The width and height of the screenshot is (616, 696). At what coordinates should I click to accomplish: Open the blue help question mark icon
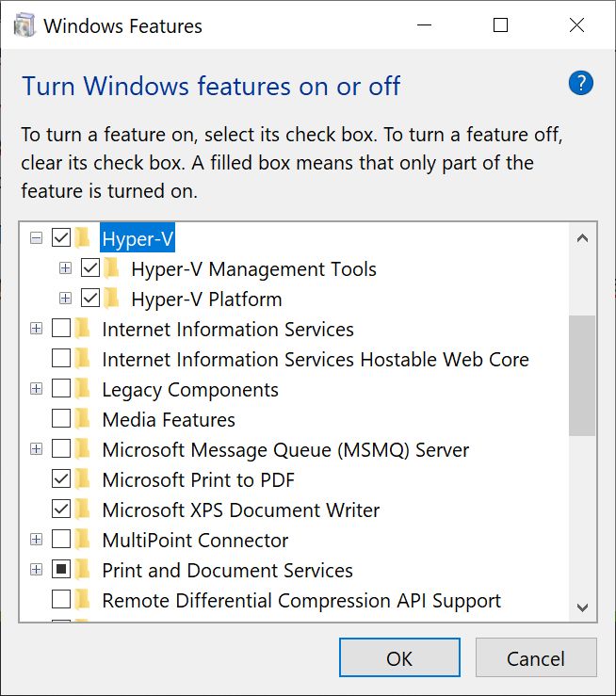coord(580,83)
